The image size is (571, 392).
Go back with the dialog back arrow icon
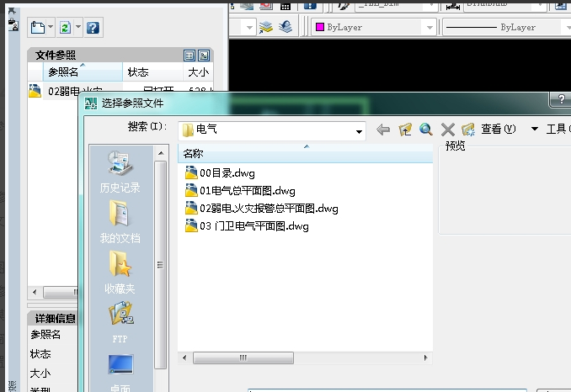click(383, 129)
